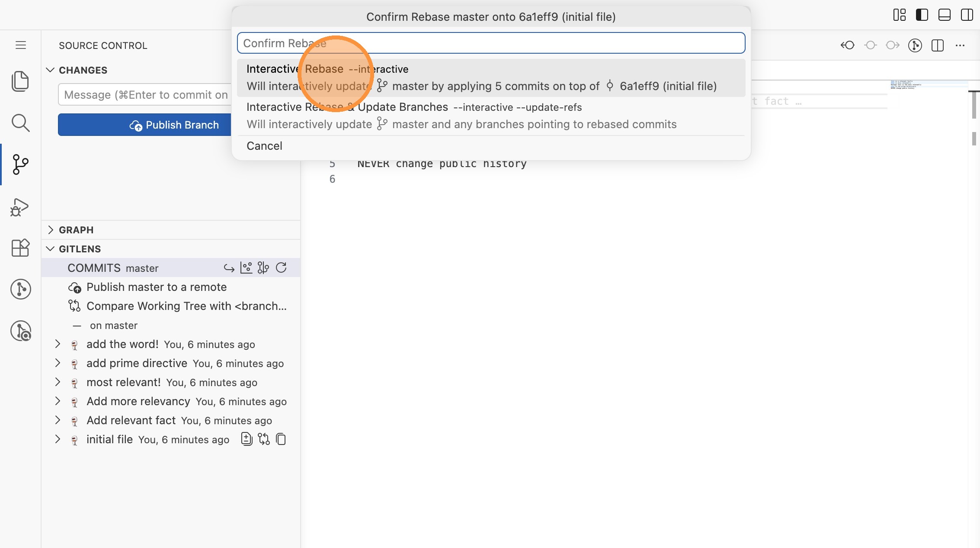Toggle secondary side bar visibility
The image size is (980, 548).
tap(967, 15)
